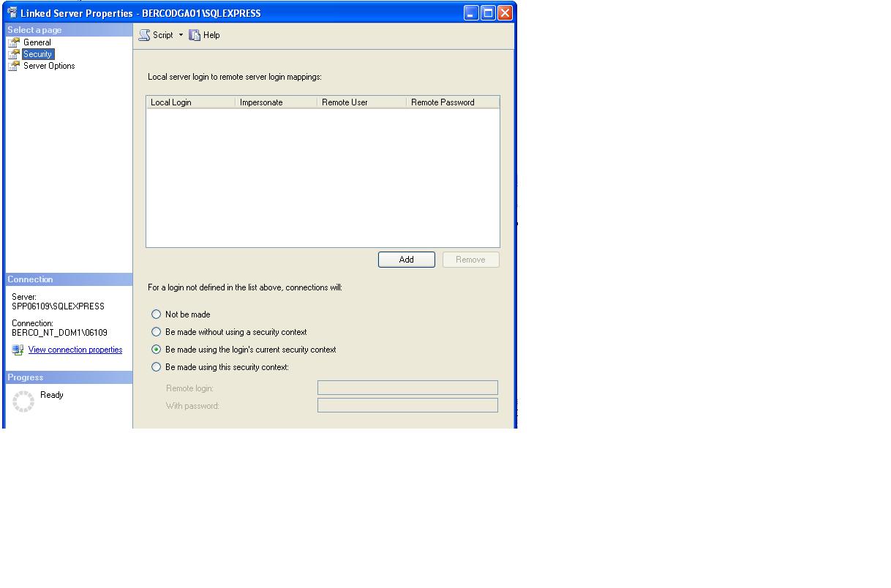Open the 'View connection properties' link
This screenshot has height=588, width=891.
tap(75, 350)
